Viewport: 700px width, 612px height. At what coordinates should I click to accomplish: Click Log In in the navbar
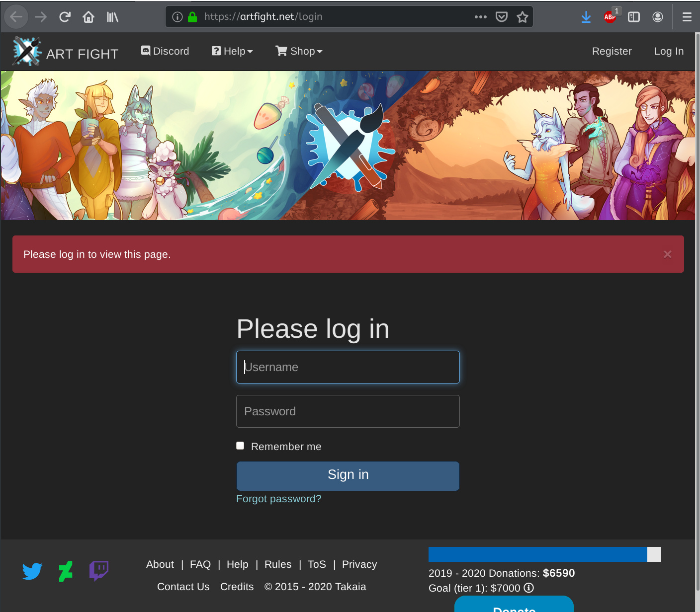(669, 51)
